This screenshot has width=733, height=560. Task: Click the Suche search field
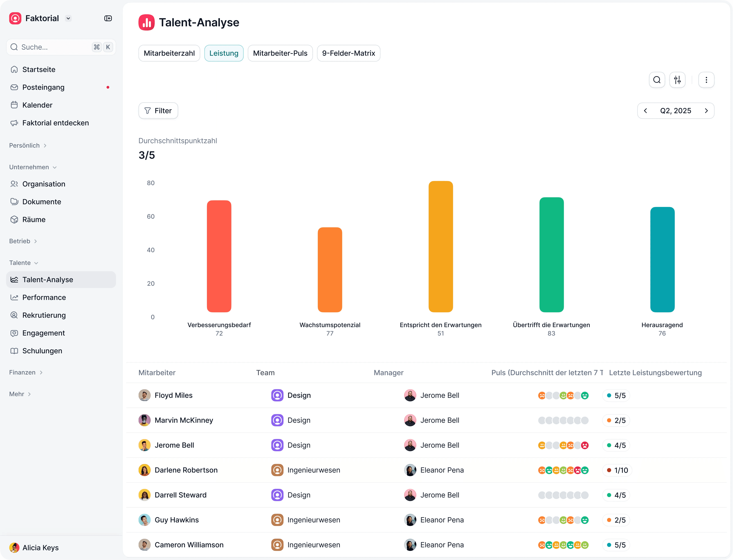coord(61,47)
